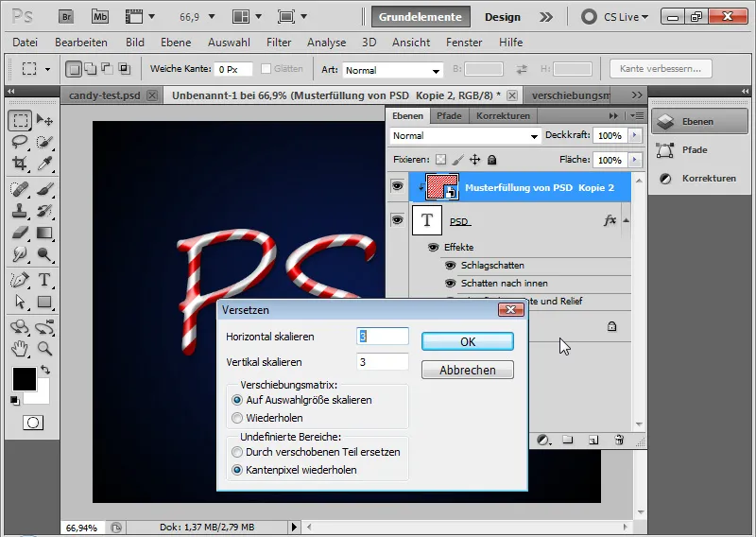The width and height of the screenshot is (756, 537).
Task: Select the Zoom tool
Action: coord(44,348)
